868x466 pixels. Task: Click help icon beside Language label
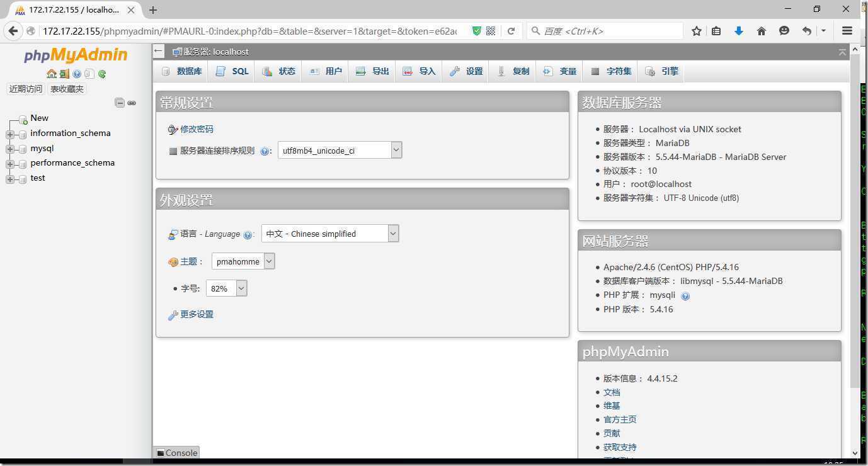248,234
